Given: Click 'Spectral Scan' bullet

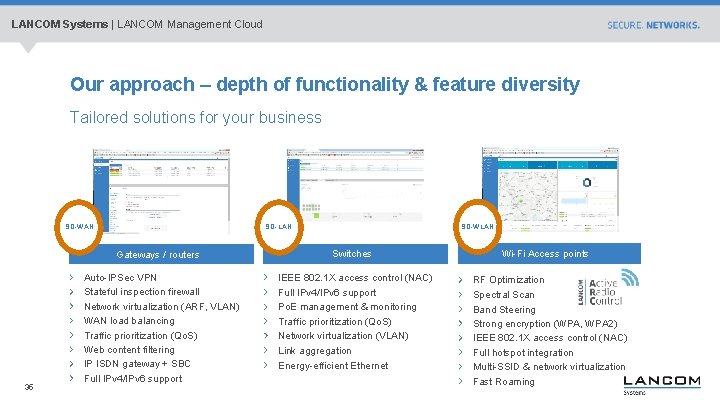Looking at the screenshot, I should (x=504, y=295).
